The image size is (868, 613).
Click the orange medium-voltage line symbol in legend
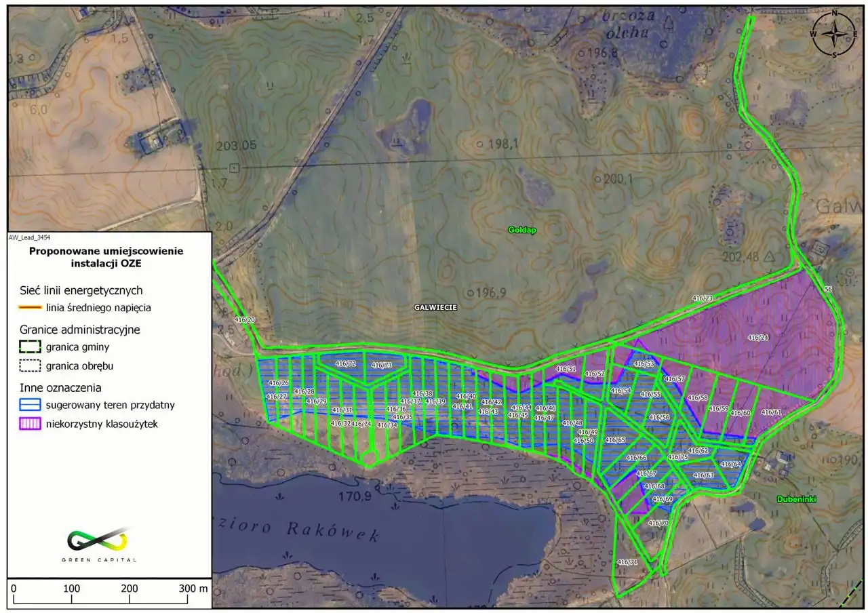tap(30, 307)
